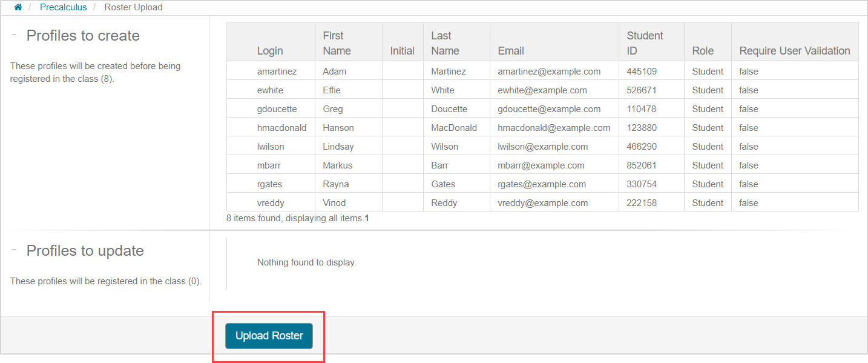Viewport: 868px width, 363px height.
Task: Collapse the Profiles to create section
Action: coord(14,35)
